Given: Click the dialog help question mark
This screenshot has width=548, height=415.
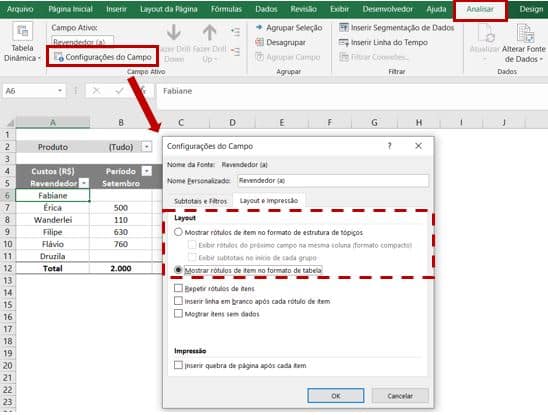Looking at the screenshot, I should coord(390,146).
